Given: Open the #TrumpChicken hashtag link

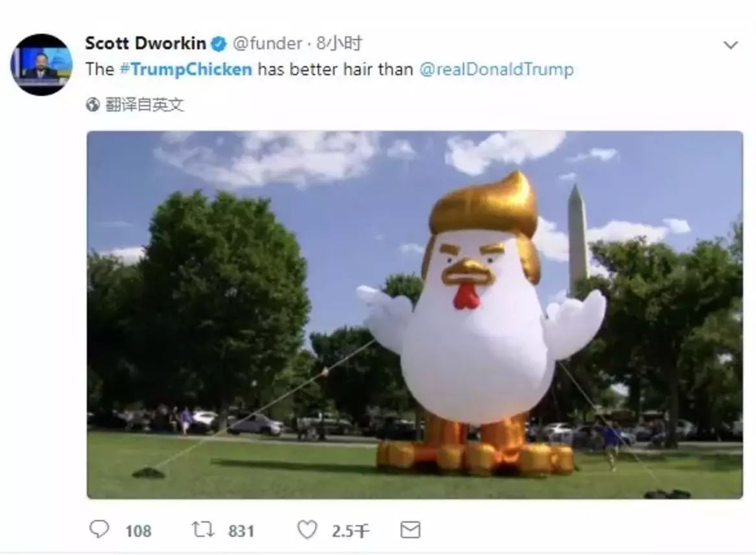Looking at the screenshot, I should click(x=185, y=69).
